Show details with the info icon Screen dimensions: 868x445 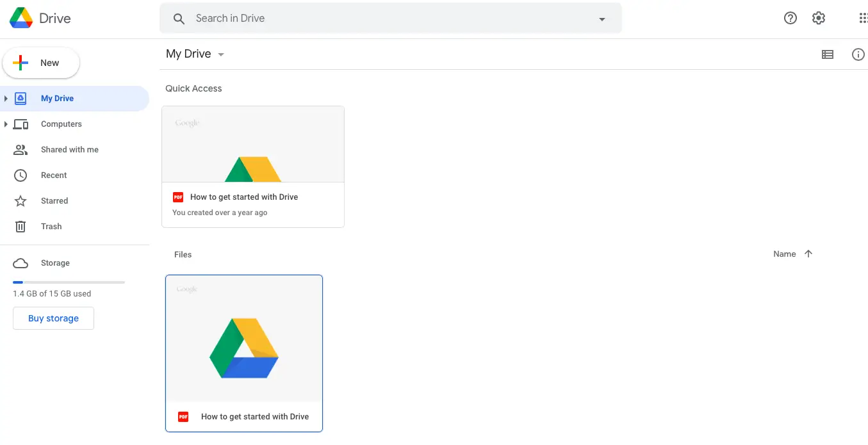pos(858,54)
